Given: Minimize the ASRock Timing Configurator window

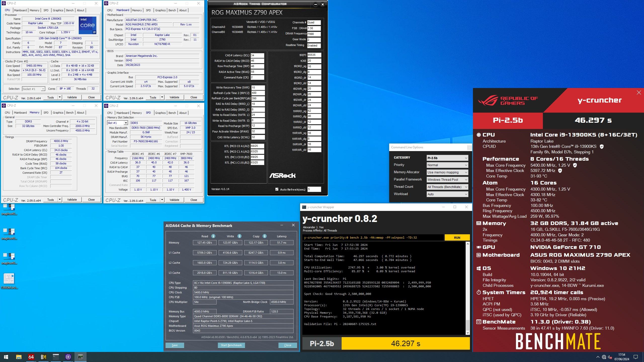Looking at the screenshot, I should click(x=316, y=4).
